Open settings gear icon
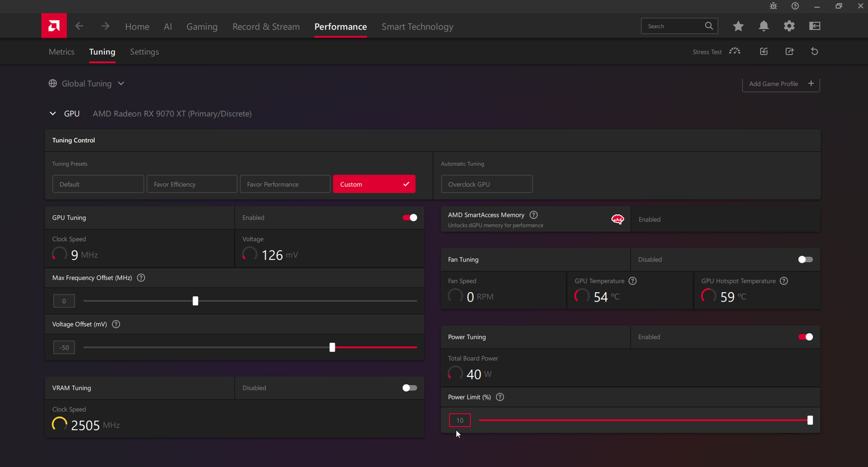 click(x=789, y=26)
